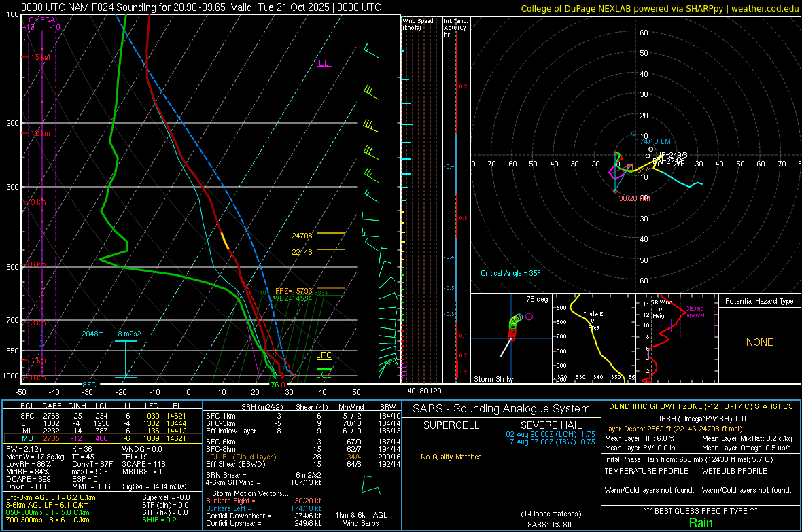Click the 17 Aug 97 00Z (TBW) hail analogue
Viewport: 802px width, 532px height.
click(x=551, y=442)
